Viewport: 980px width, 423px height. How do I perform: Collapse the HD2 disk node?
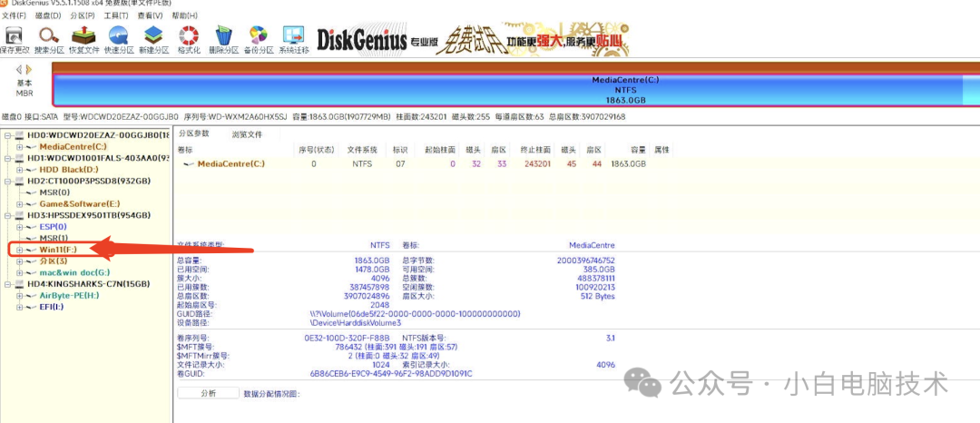(x=7, y=181)
